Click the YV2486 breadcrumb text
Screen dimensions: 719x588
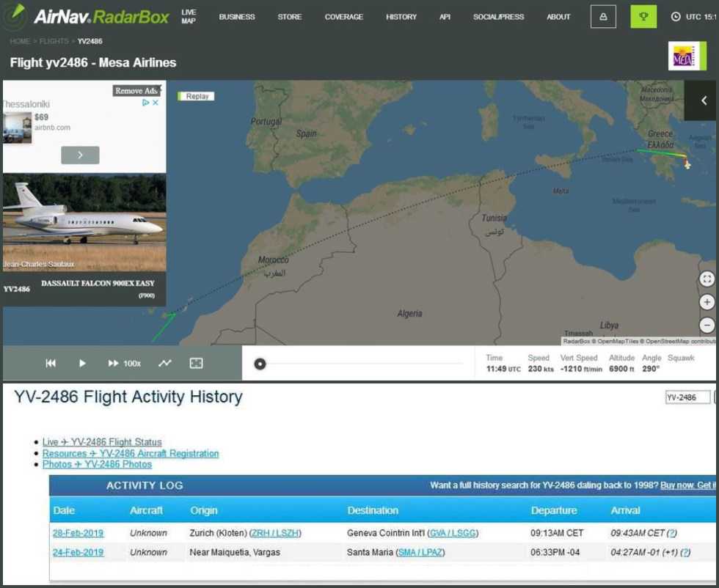(90, 41)
